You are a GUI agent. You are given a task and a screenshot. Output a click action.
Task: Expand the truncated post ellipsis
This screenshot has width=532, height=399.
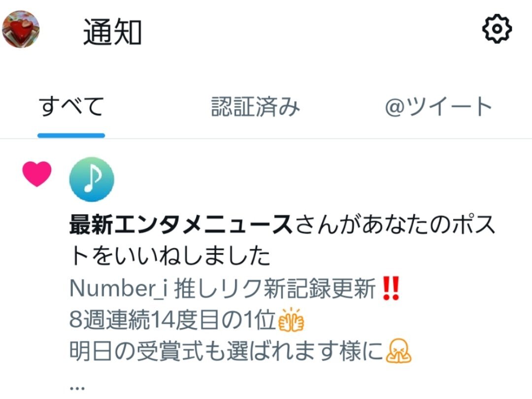(77, 388)
